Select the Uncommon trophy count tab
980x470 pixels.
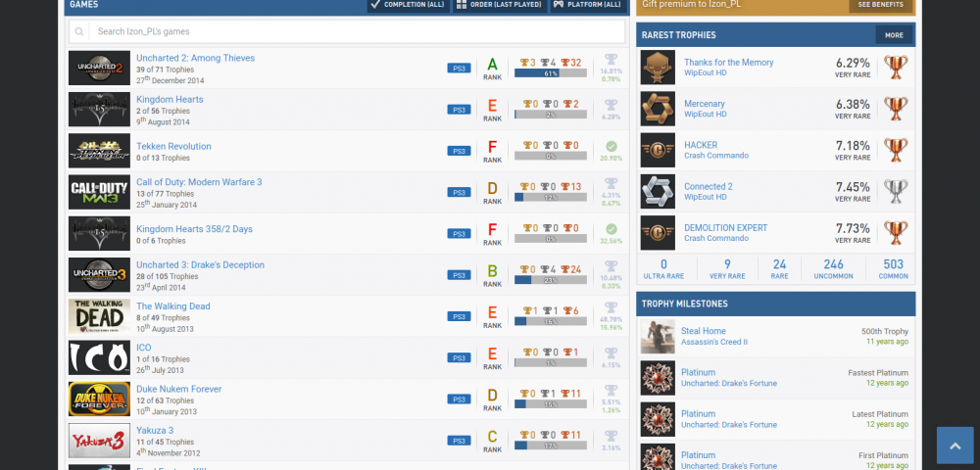coord(833,269)
